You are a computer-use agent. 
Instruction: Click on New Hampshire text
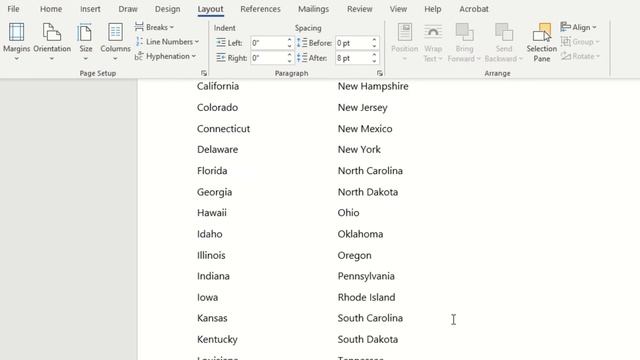(x=373, y=86)
